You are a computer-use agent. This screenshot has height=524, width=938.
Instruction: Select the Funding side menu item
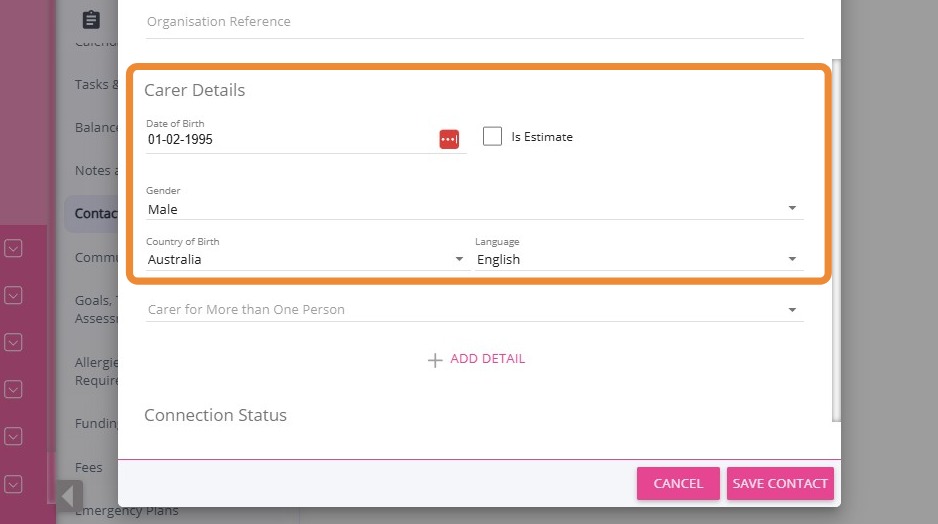[x=96, y=423]
